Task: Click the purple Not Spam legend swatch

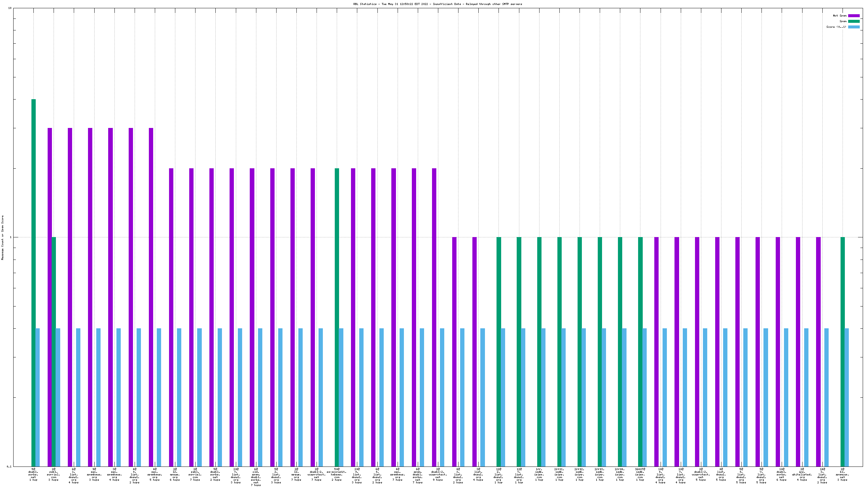Action: click(853, 16)
